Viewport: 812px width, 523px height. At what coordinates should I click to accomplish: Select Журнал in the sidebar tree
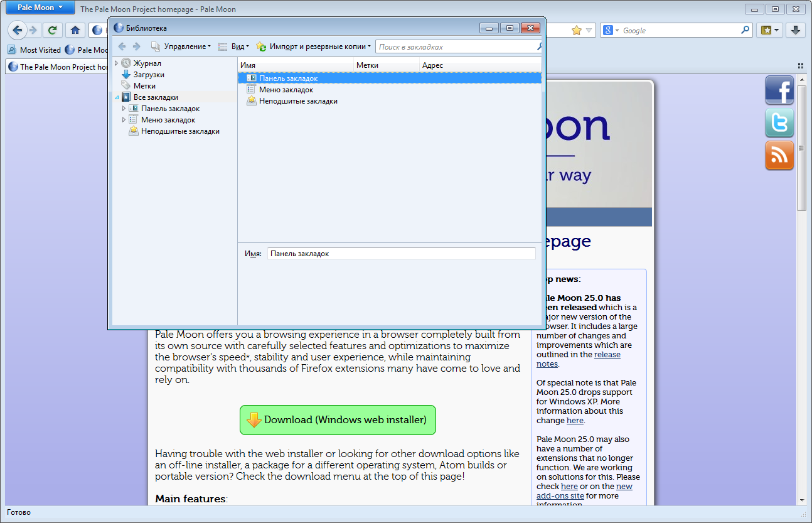click(x=147, y=63)
